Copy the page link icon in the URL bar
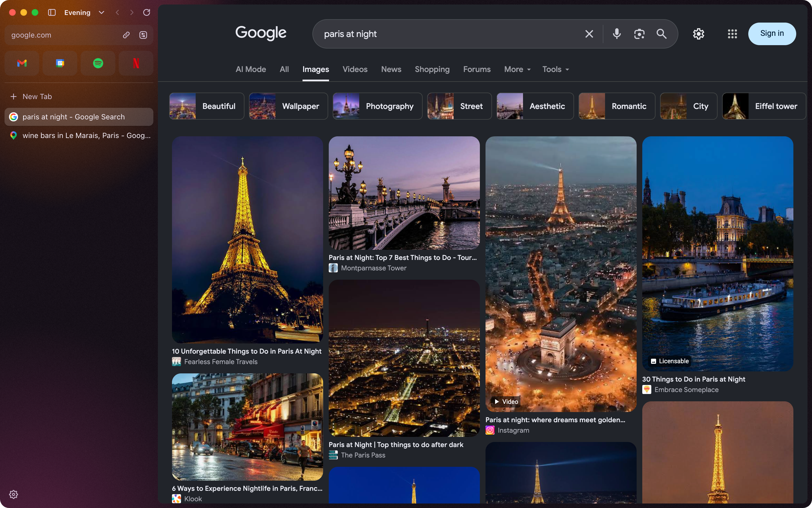Image resolution: width=812 pixels, height=508 pixels. pos(126,35)
